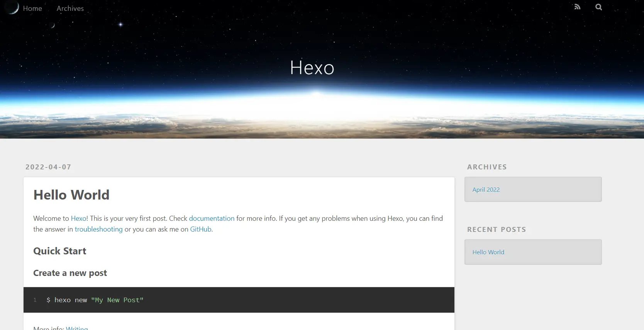Click the Hexo site title in banner
The width and height of the screenshot is (644, 330).
[312, 68]
